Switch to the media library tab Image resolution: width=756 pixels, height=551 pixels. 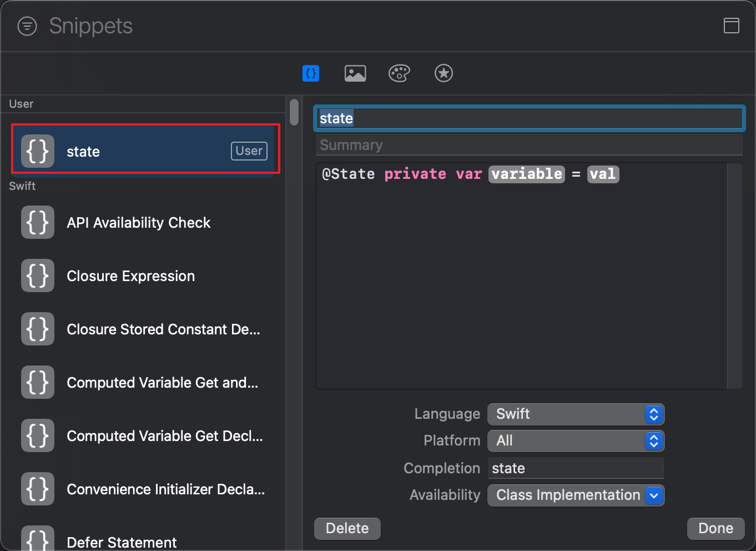[355, 73]
